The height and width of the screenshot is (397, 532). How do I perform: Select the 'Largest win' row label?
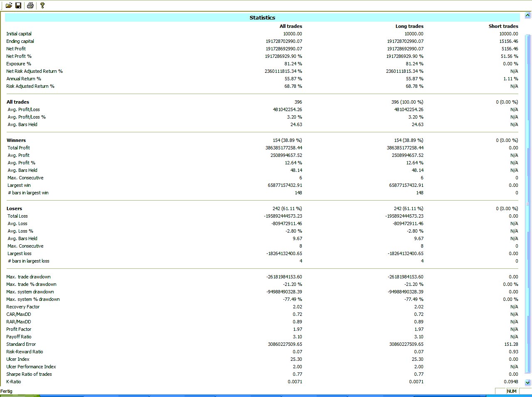pyautogui.click(x=19, y=185)
